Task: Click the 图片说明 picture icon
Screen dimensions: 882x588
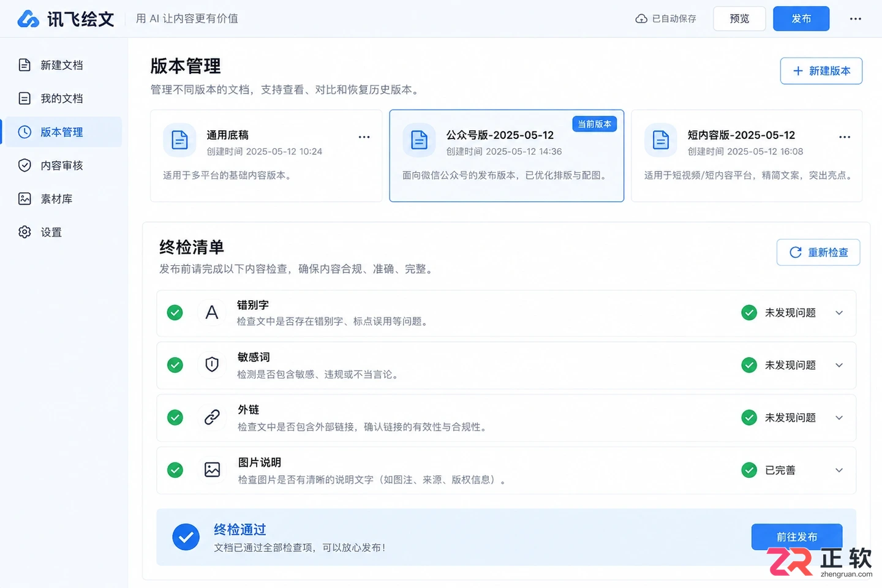Action: 212,470
